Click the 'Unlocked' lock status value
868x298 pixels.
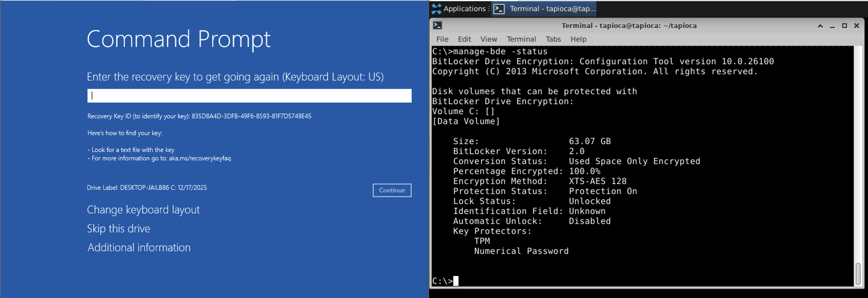(590, 201)
